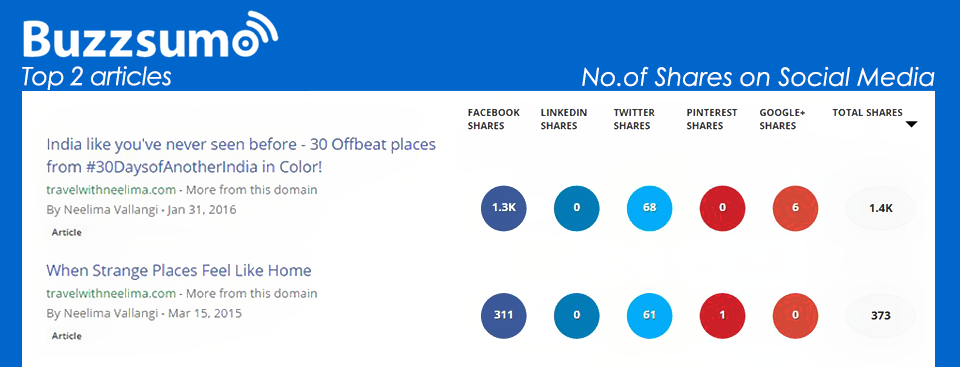Open the '30 Offbeat places' article title

(241, 156)
